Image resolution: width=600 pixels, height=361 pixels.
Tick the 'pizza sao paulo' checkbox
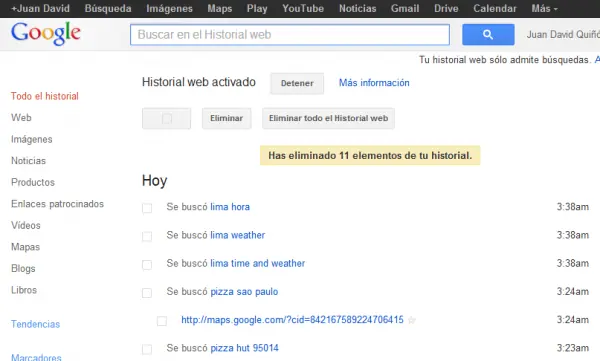[147, 293]
